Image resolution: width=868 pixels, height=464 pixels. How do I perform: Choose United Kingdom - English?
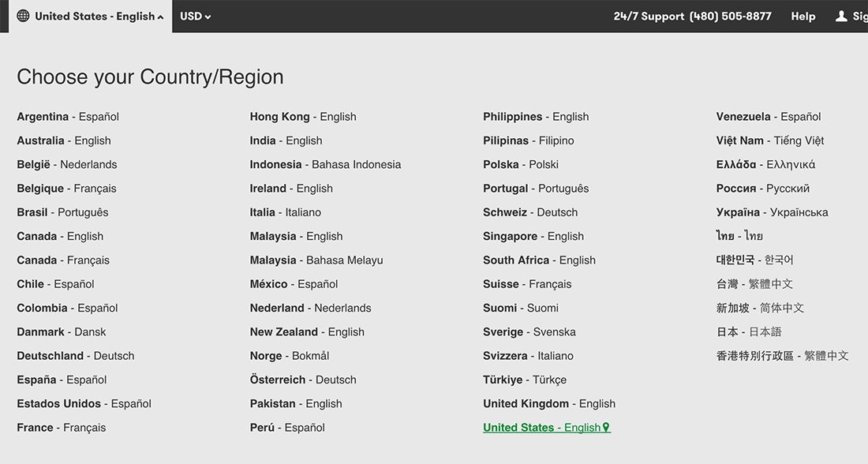[x=549, y=404]
